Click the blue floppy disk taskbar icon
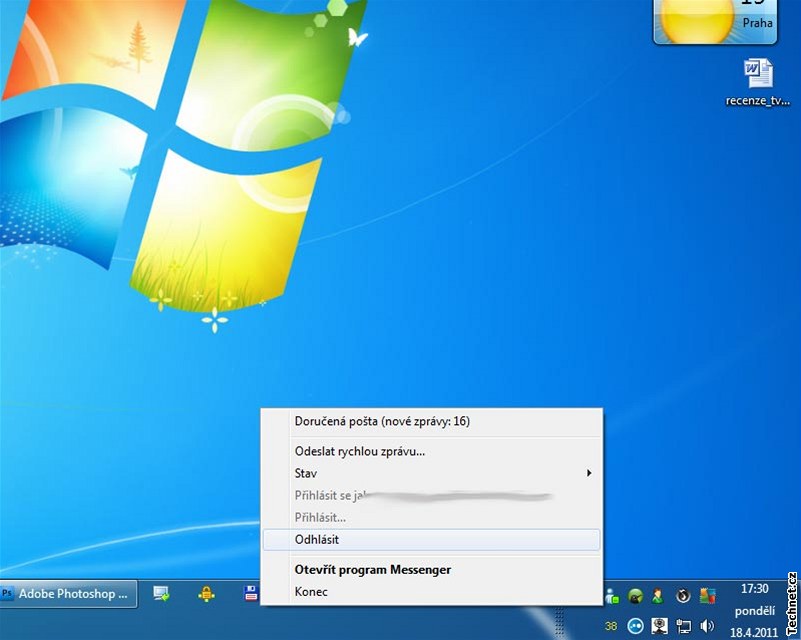Viewport: 801px width, 640px height. click(251, 594)
